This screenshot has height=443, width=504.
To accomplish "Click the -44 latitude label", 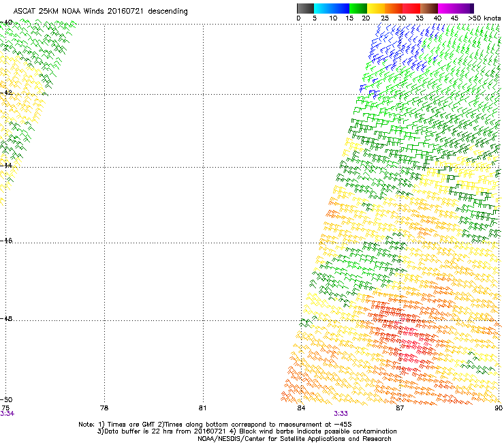I will coord(6,166).
